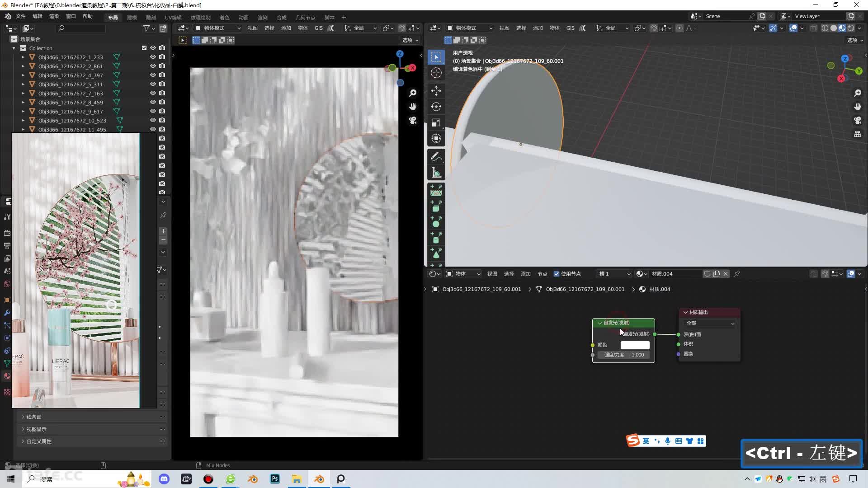Toggle 使用节点 checkbox in node editor

[557, 274]
